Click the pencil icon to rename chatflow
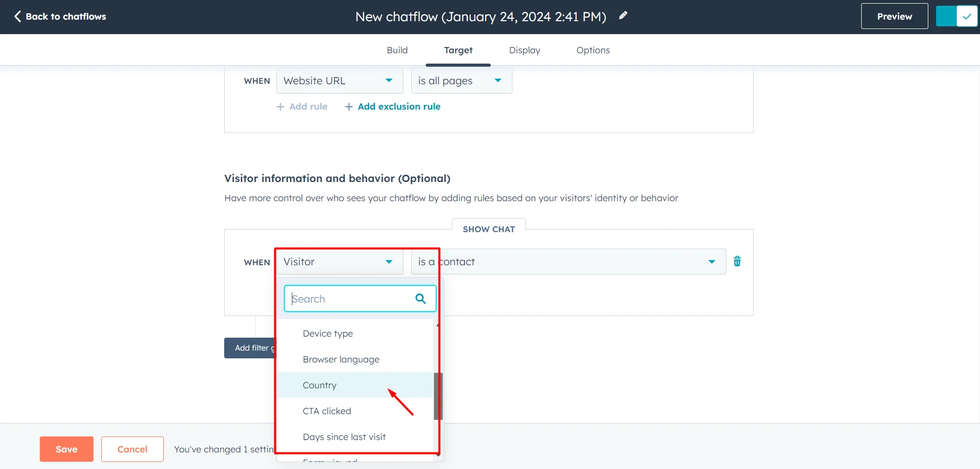980x469 pixels. tap(623, 16)
